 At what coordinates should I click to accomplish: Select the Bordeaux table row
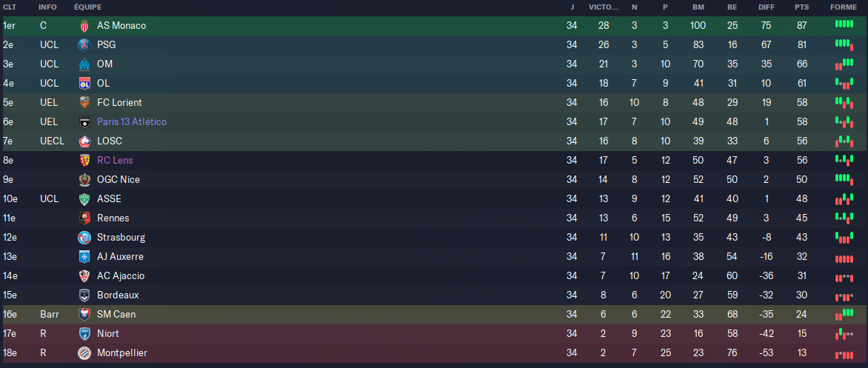434,295
